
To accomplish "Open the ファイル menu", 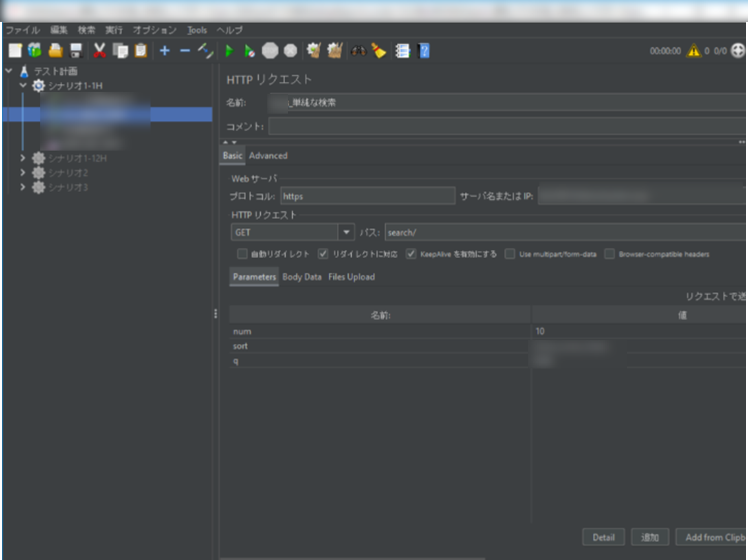I will coord(22,30).
